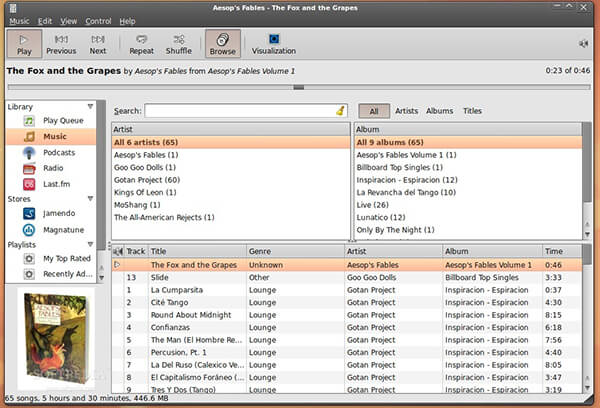This screenshot has height=408, width=600.
Task: Open the Help menu
Action: pos(127,21)
